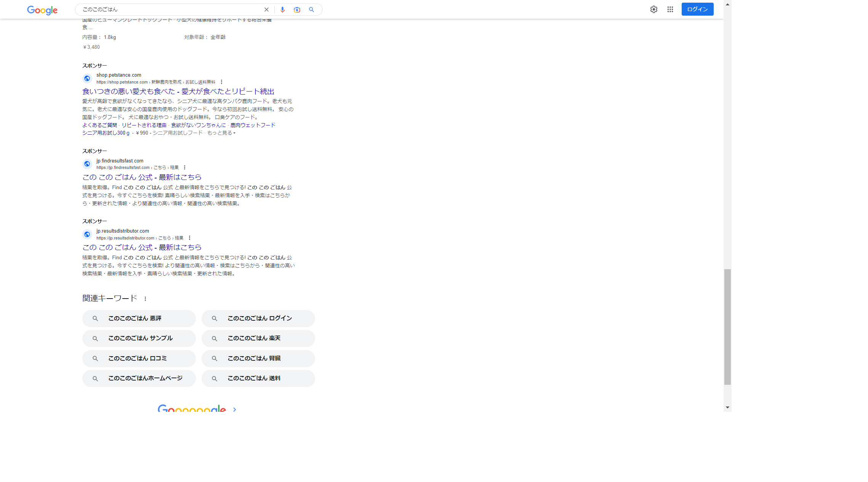Click the shop.petstance.com globe favicon
This screenshot has width=868, height=482.
pyautogui.click(x=87, y=78)
